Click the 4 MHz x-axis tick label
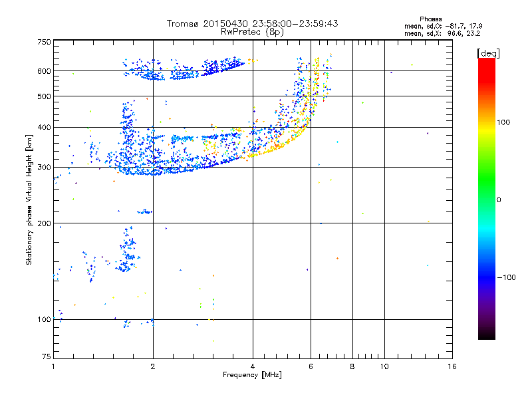532x399 pixels. 253,367
